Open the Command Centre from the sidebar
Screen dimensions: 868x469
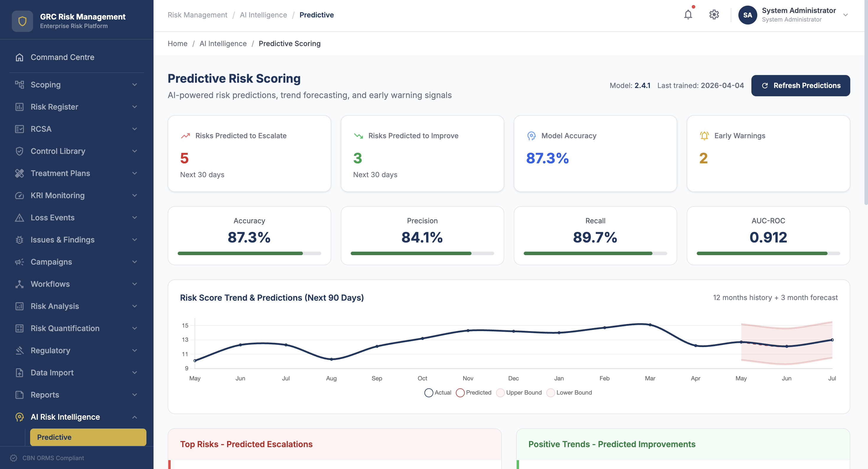coord(62,57)
